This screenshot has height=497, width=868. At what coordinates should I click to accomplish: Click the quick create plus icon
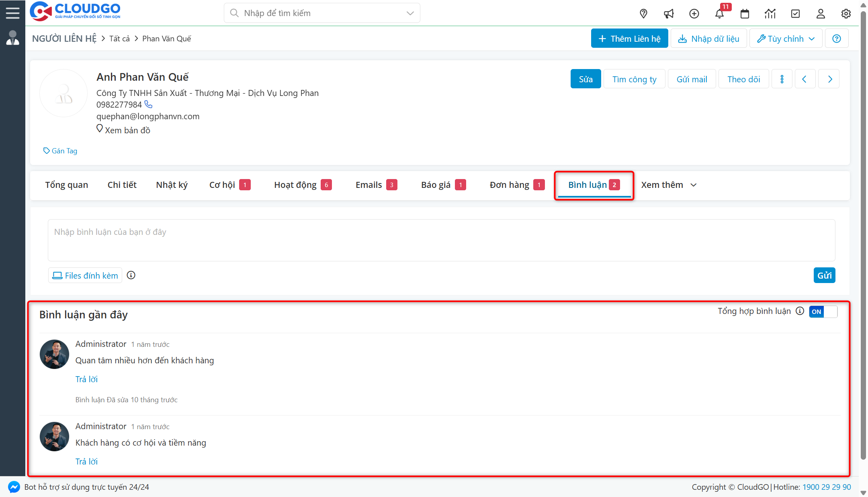[x=694, y=14]
